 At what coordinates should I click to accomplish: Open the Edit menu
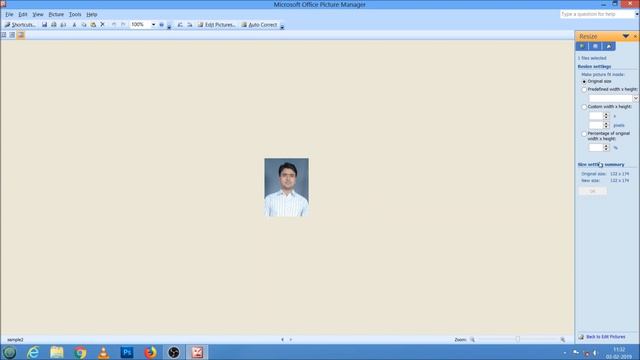coord(23,14)
